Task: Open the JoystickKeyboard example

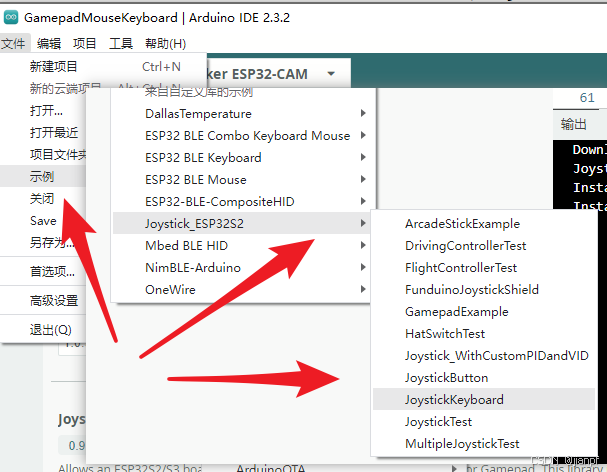Action: [484, 400]
